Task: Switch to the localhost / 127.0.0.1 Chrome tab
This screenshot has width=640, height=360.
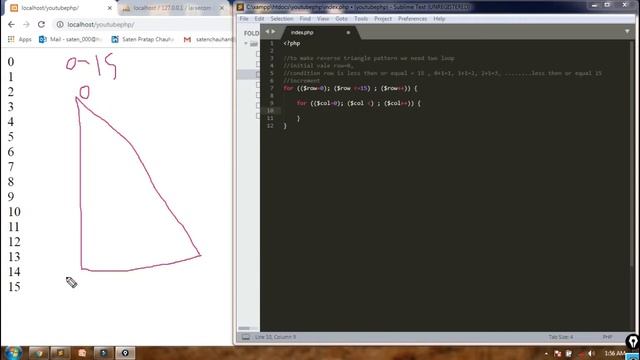Action: (x=173, y=8)
